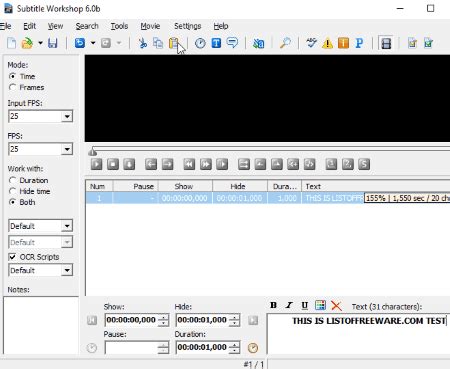Click the speech bubble subtitle icon
The image size is (450, 369).
coord(232,43)
